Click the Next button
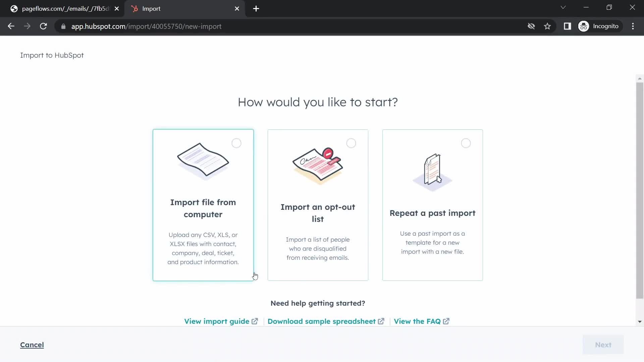This screenshot has width=644, height=362. (603, 345)
